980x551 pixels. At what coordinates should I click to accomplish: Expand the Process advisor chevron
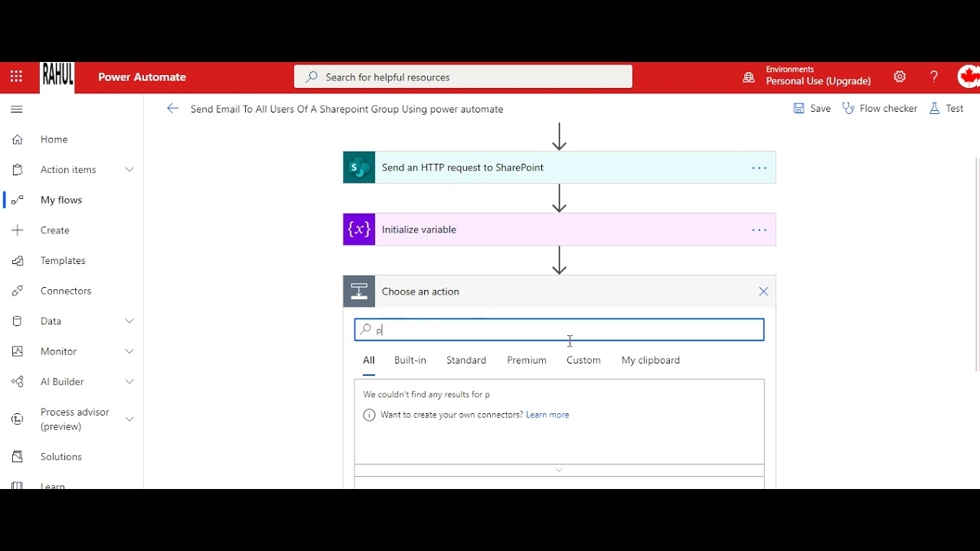tap(129, 419)
